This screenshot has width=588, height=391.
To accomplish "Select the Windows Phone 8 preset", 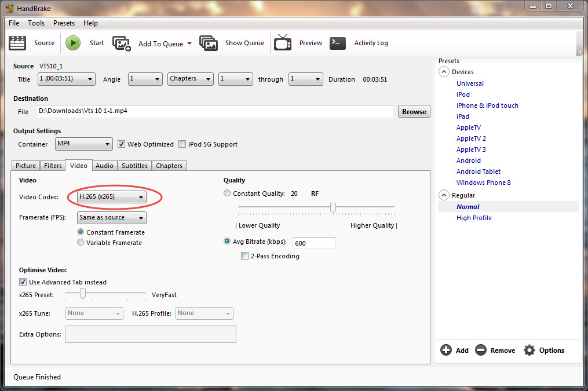I will pyautogui.click(x=483, y=182).
